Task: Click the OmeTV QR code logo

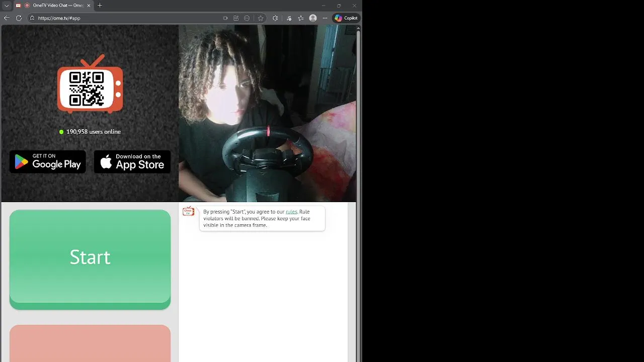Action: [90, 84]
